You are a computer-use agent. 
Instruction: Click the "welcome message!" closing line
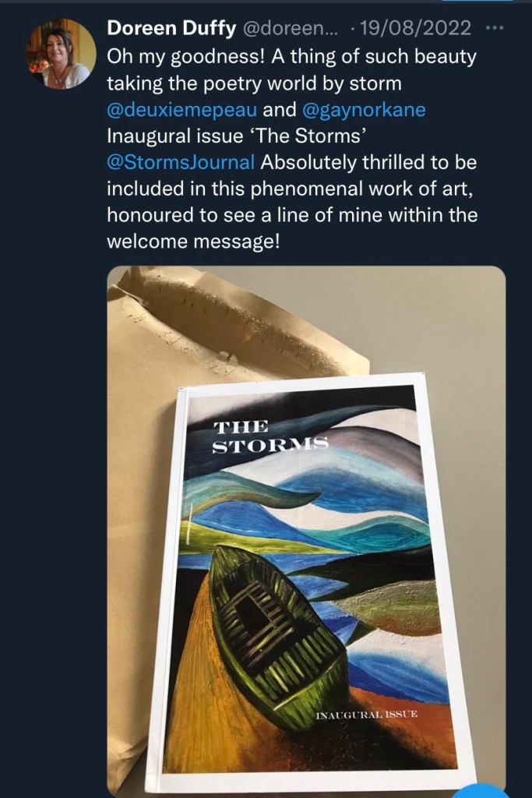coord(192,242)
